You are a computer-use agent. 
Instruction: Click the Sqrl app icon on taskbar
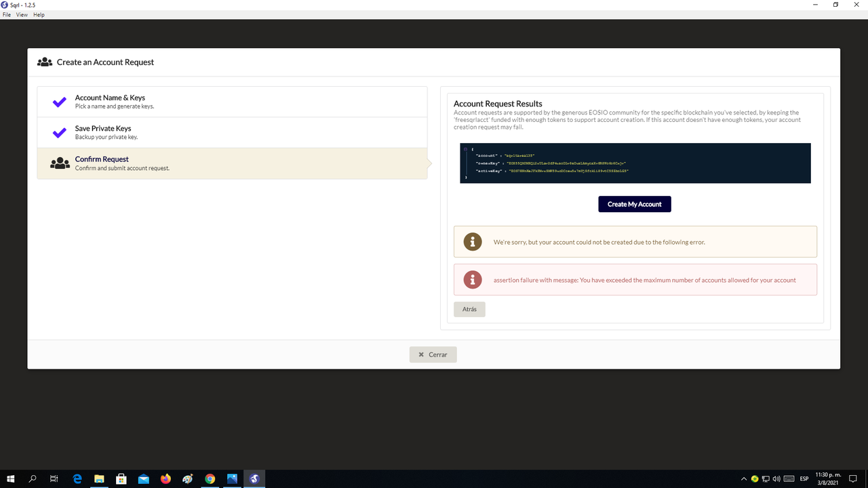pos(254,479)
